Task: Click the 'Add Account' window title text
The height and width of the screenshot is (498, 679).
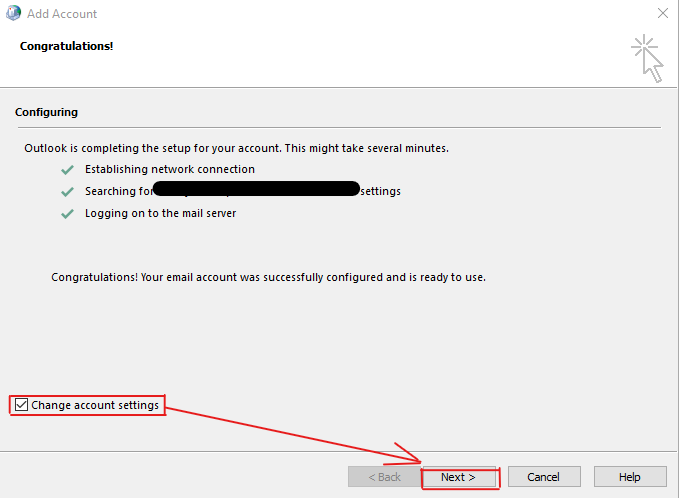Action: click(62, 14)
